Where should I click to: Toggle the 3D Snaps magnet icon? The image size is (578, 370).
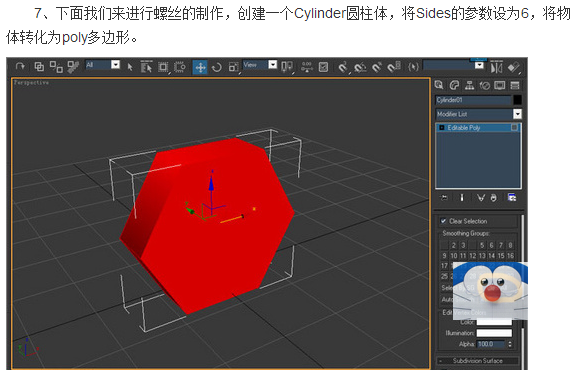pyautogui.click(x=343, y=67)
